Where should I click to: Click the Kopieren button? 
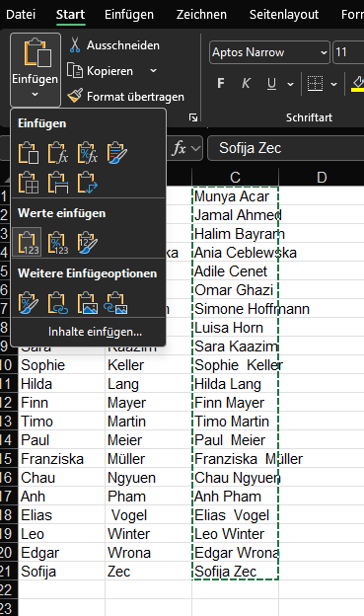point(101,71)
